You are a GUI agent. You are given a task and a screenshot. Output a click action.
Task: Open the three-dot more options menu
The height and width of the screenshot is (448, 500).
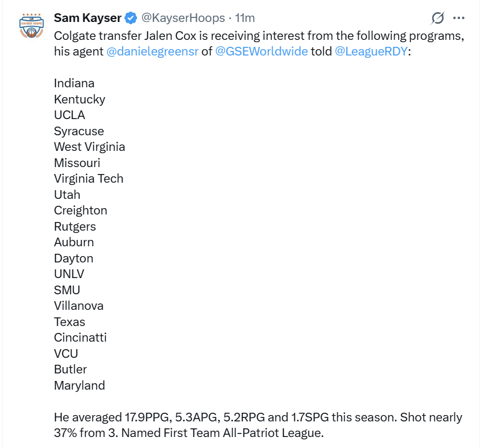click(459, 18)
